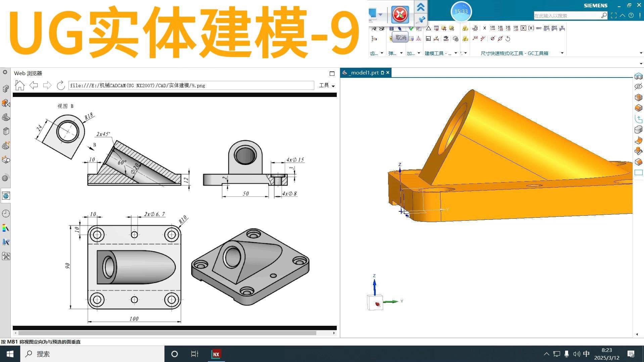Click the utility toolbox wrench icon in left sidebar
This screenshot has height=362, width=644.
5,256
